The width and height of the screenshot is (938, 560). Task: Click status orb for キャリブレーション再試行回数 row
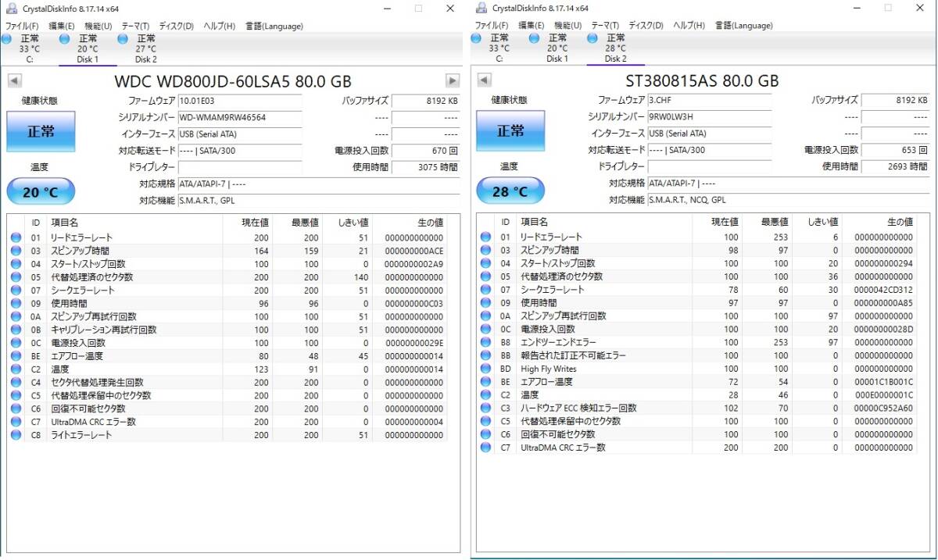pyautogui.click(x=16, y=330)
